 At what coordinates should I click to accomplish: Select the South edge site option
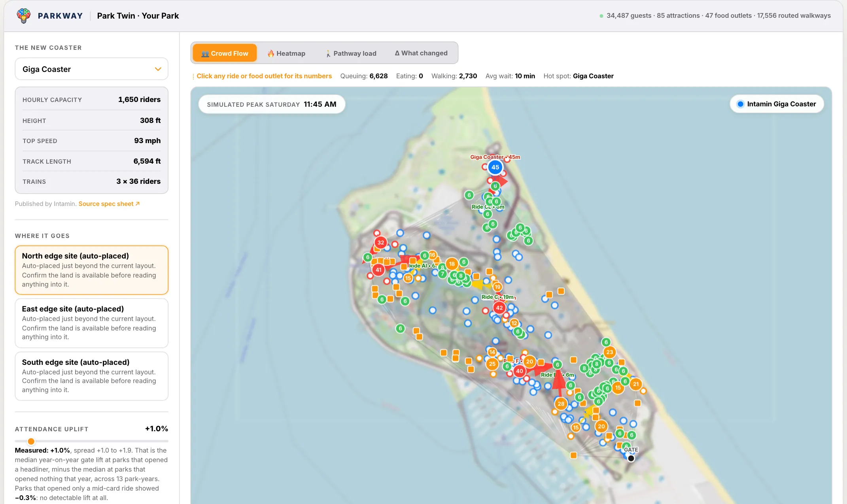coord(91,376)
